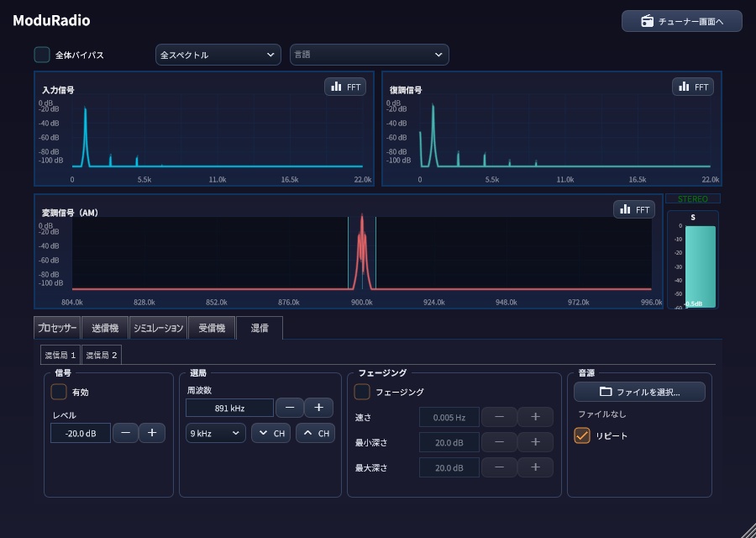Increase 速さ with the plus button

coord(535,417)
